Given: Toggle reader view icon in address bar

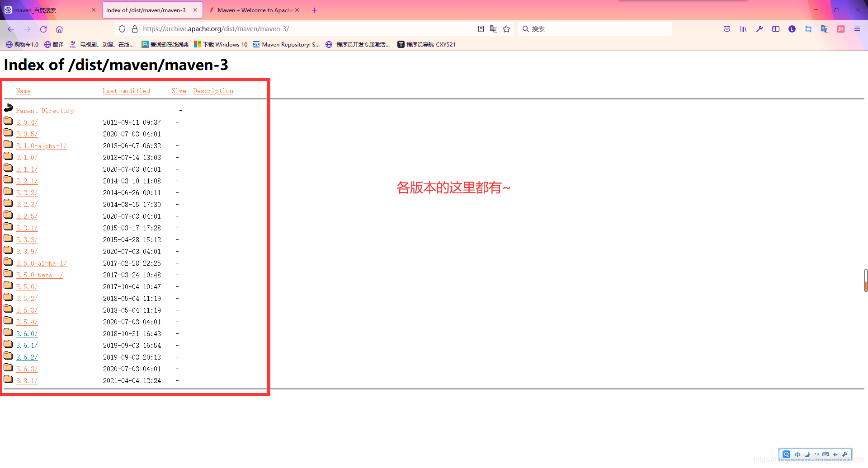Looking at the screenshot, I should pos(481,29).
